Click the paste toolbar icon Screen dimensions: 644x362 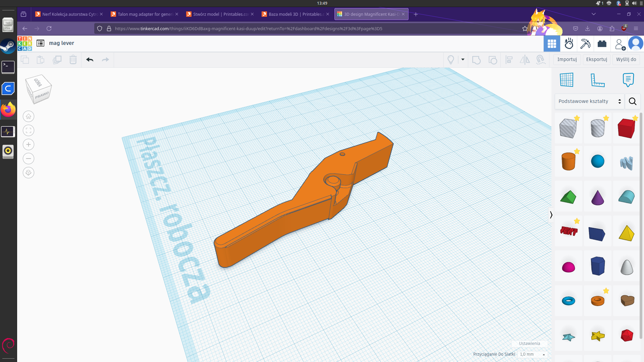click(x=41, y=60)
